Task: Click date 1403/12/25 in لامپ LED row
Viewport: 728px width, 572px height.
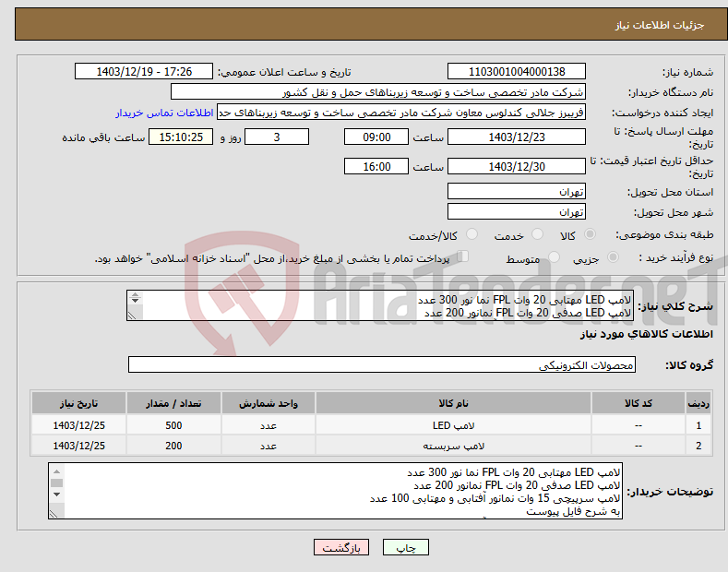Action: [x=78, y=425]
